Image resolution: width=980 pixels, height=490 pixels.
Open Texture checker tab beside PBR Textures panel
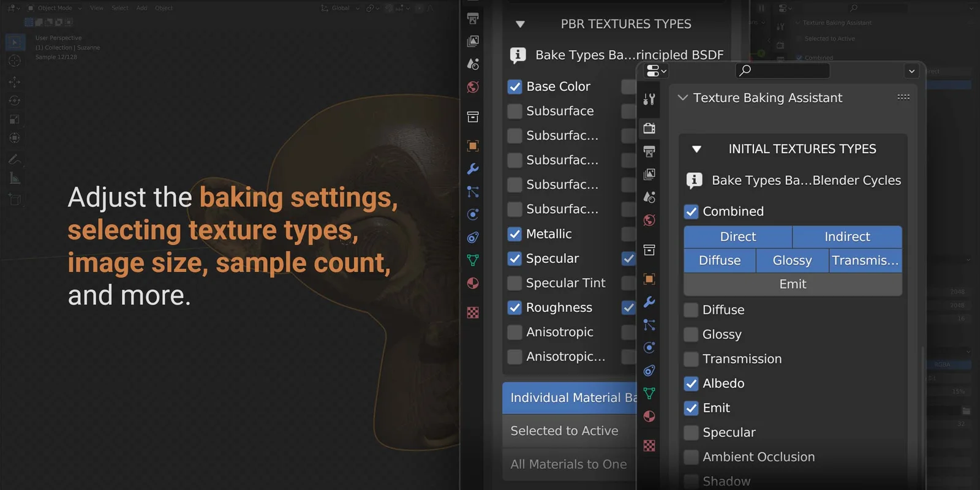pyautogui.click(x=473, y=312)
